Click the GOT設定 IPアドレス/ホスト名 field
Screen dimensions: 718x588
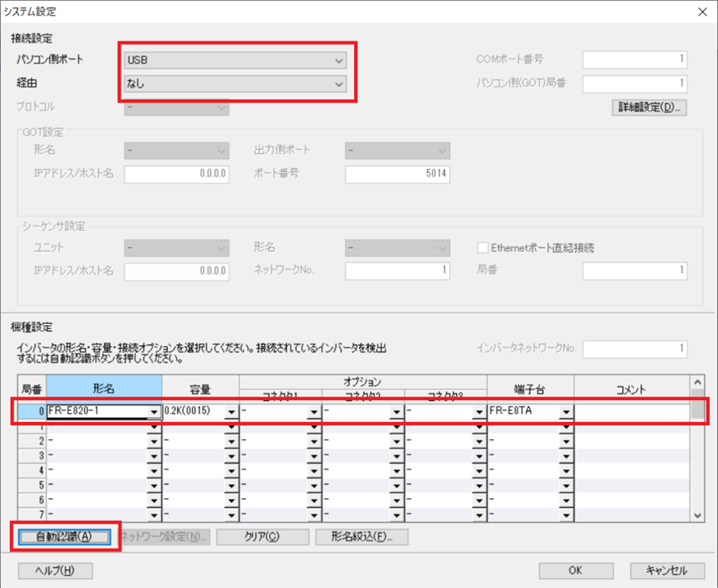point(177,174)
